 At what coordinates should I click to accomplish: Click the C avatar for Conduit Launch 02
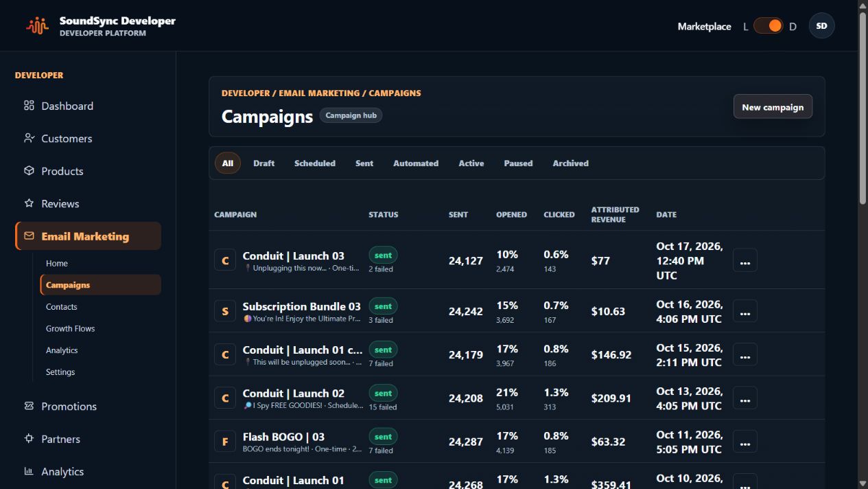[225, 398]
